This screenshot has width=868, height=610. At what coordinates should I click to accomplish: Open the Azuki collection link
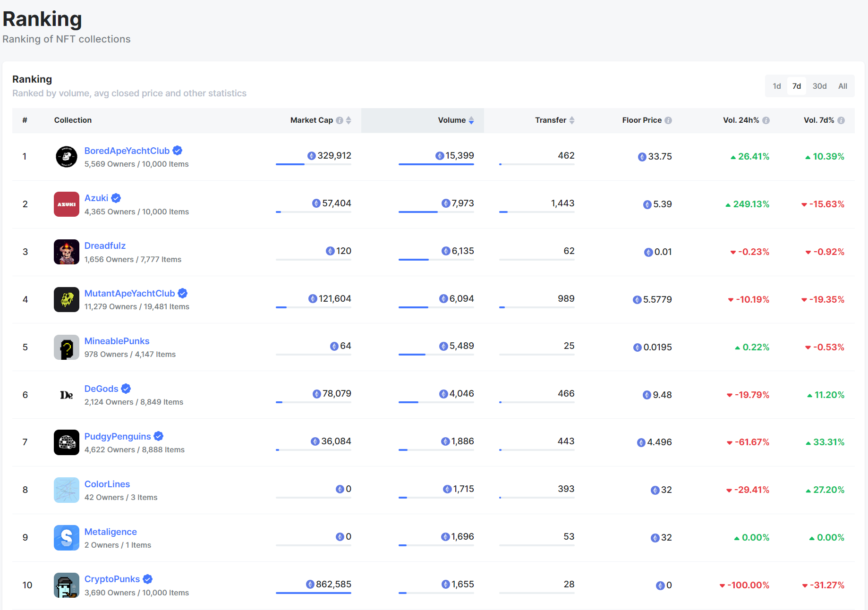[x=96, y=198]
